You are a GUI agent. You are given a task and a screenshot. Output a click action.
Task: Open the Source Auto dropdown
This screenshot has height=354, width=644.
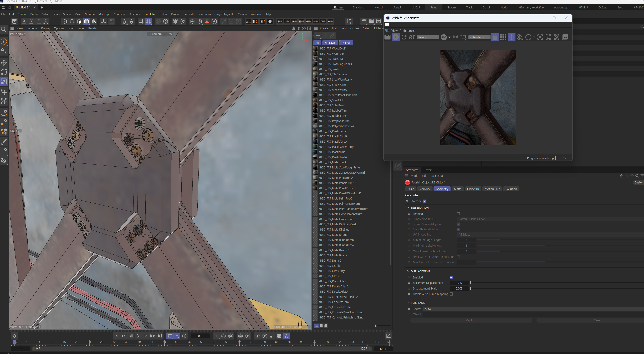coord(533,309)
